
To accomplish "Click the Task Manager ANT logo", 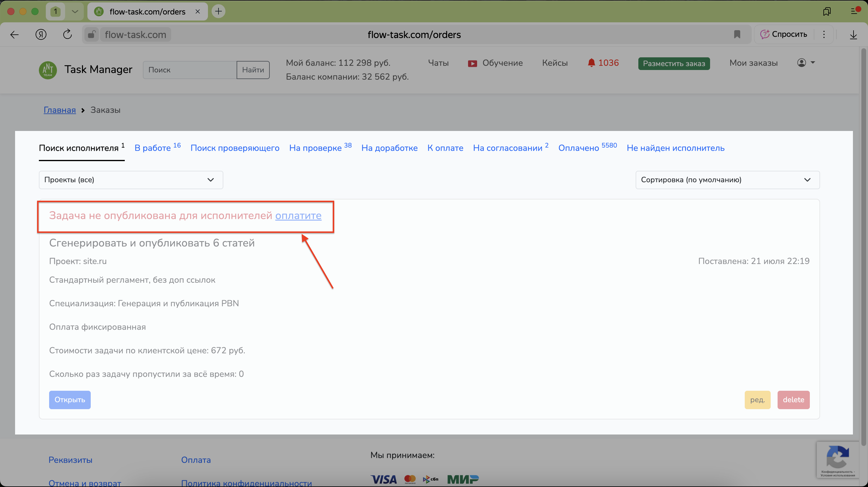I will coord(48,69).
